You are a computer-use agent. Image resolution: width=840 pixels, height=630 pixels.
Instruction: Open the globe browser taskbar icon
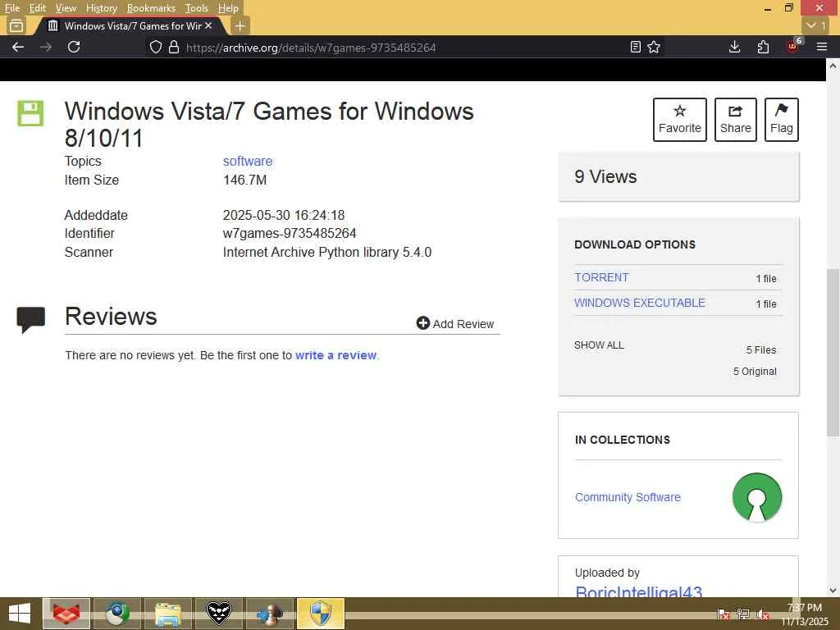pos(116,614)
